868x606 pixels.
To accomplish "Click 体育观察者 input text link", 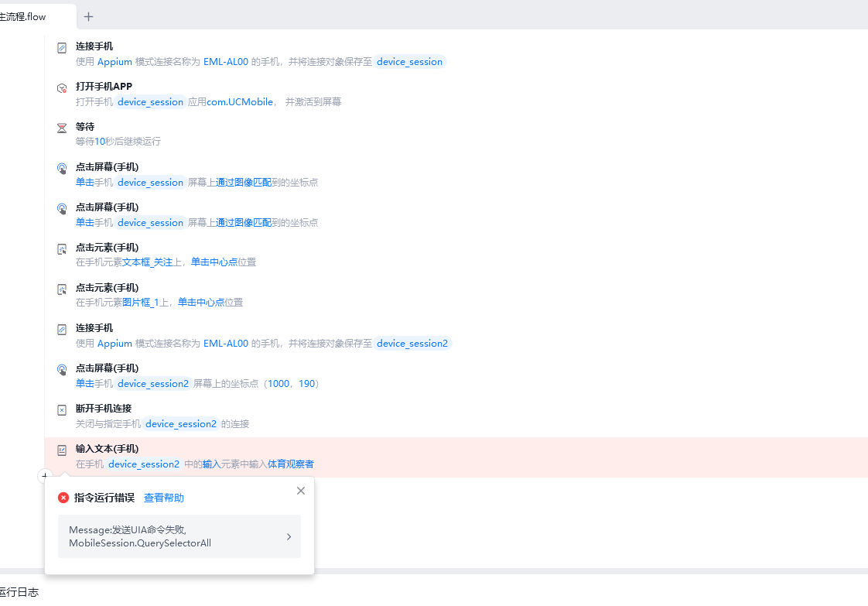I will 291,464.
